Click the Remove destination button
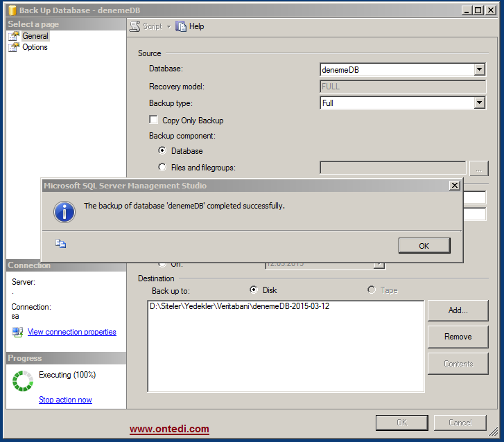 [x=458, y=337]
